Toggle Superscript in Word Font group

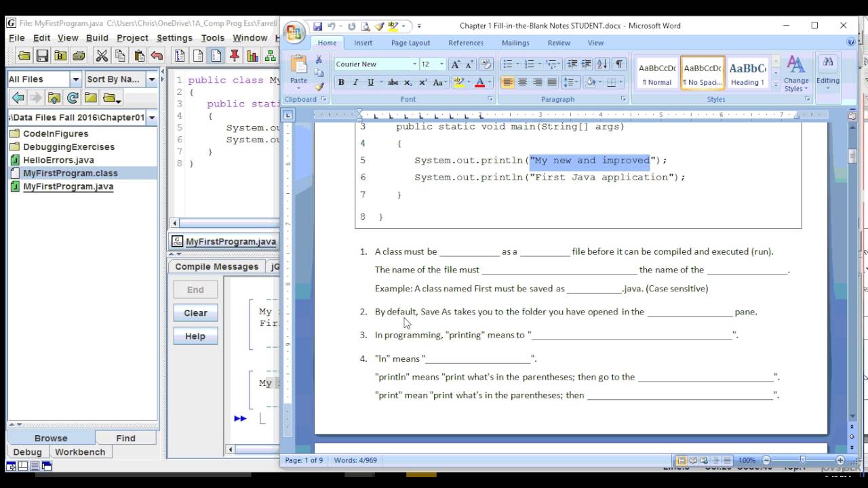[422, 83]
